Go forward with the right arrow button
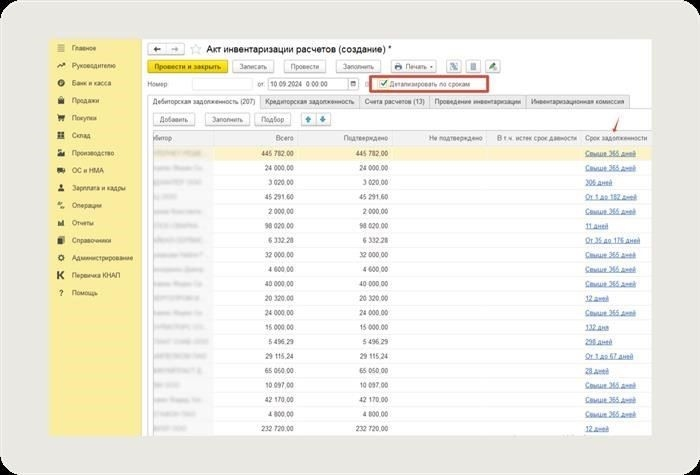The height and width of the screenshot is (475, 700). [x=175, y=49]
